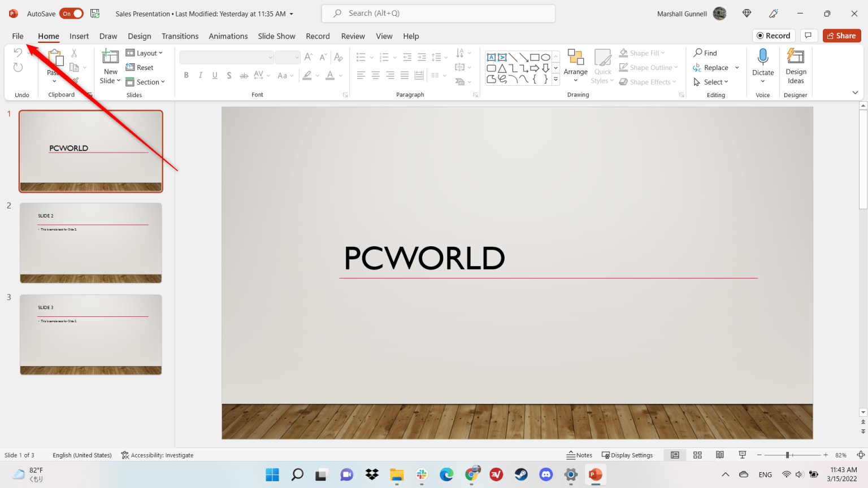The height and width of the screenshot is (488, 868).
Task: Click the Share button
Action: coord(841,35)
